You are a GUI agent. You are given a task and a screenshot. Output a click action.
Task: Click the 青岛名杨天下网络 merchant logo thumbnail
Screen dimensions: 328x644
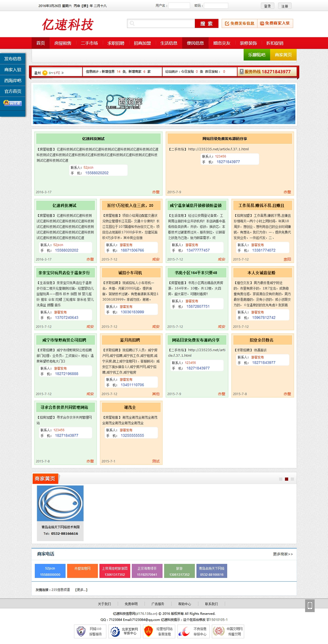(x=60, y=503)
